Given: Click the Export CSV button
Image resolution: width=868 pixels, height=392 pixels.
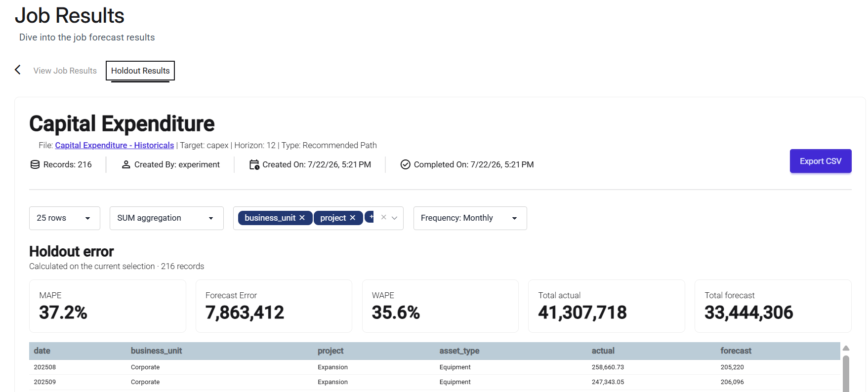Looking at the screenshot, I should coord(821,161).
